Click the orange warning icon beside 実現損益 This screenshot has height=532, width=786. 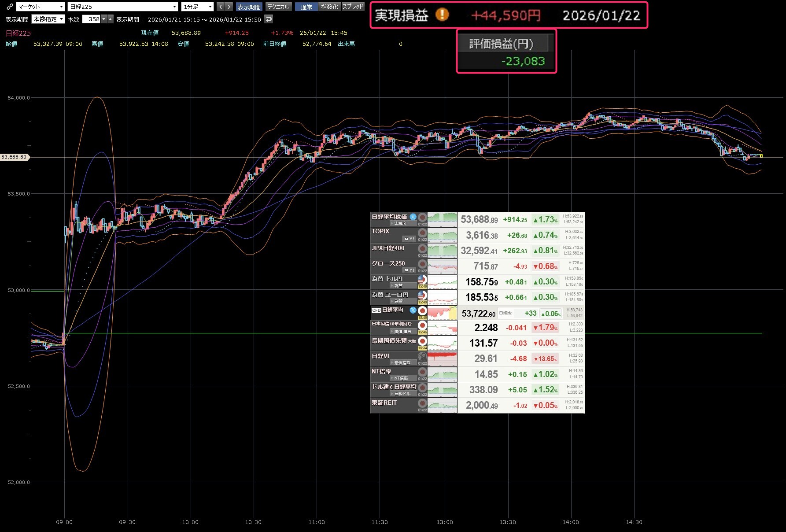(442, 15)
